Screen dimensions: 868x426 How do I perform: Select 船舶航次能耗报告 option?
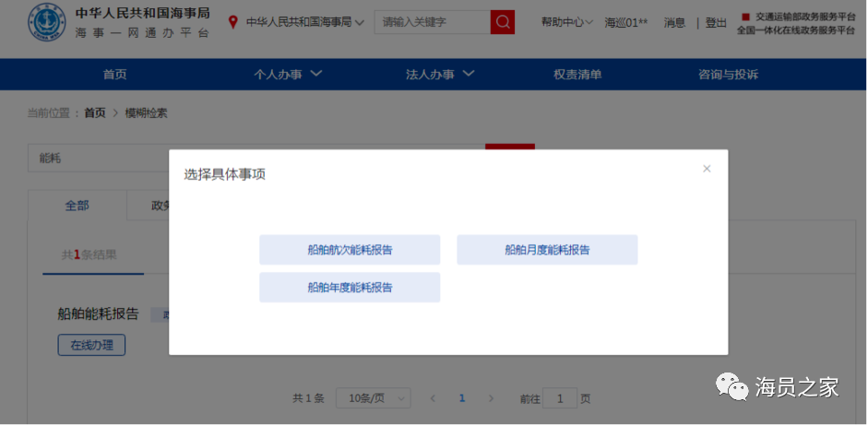tap(350, 250)
